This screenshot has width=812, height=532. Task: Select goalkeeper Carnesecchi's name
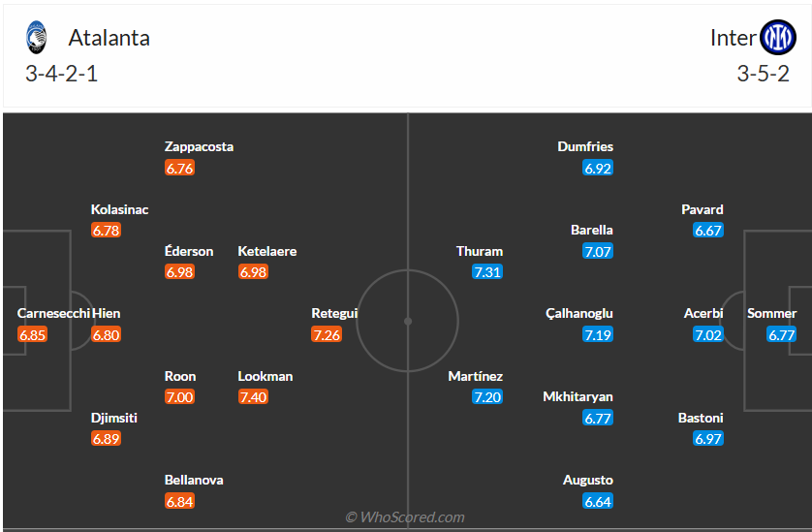pos(53,313)
